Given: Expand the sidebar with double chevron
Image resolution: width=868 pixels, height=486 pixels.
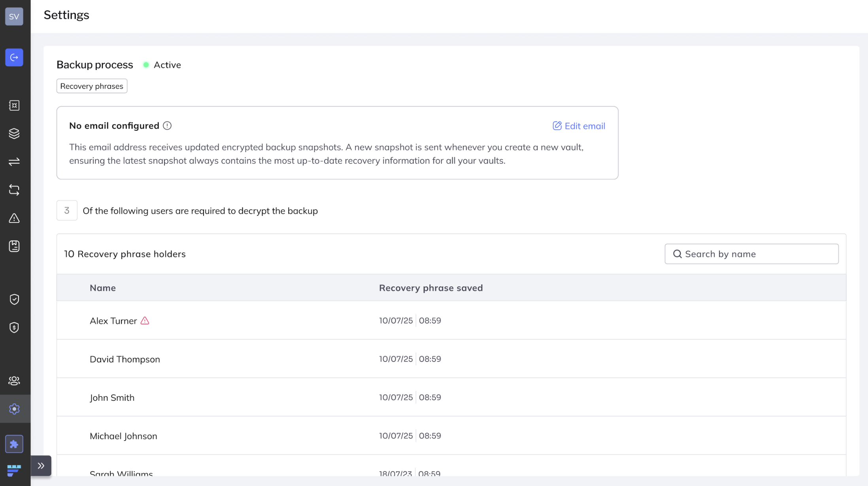Looking at the screenshot, I should [41, 466].
